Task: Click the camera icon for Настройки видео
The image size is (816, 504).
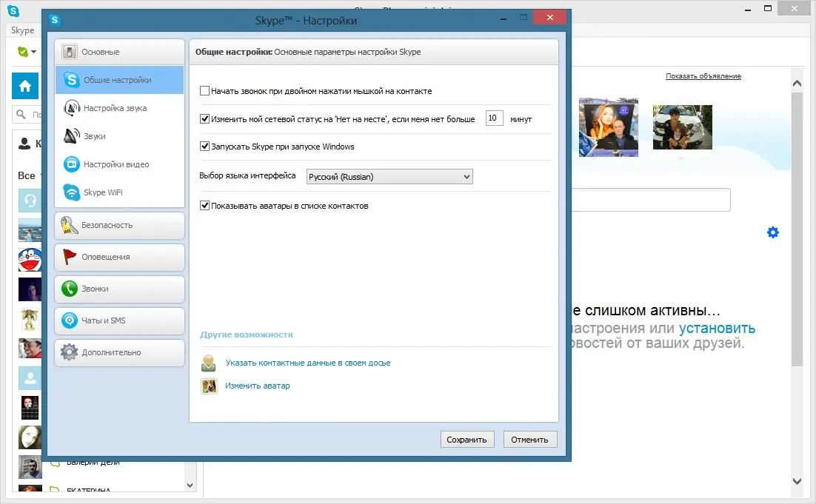Action: coord(71,164)
